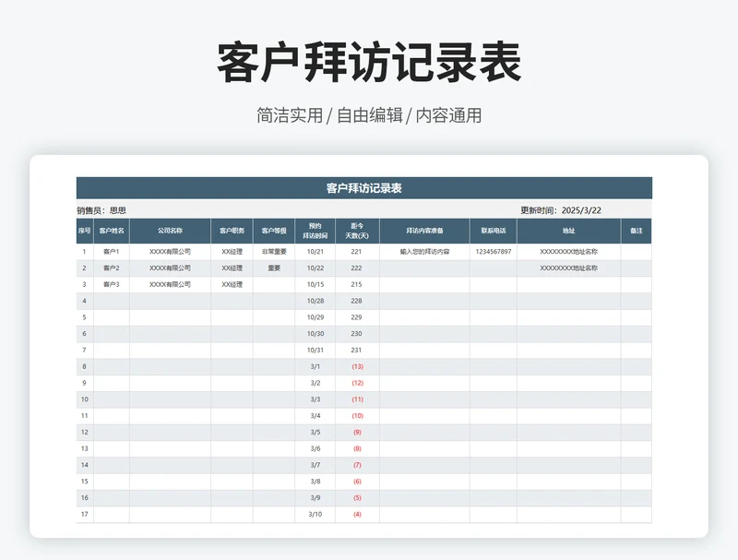Viewport: 738px width, 560px height.
Task: Select the 10/30 date cell
Action: (x=315, y=334)
